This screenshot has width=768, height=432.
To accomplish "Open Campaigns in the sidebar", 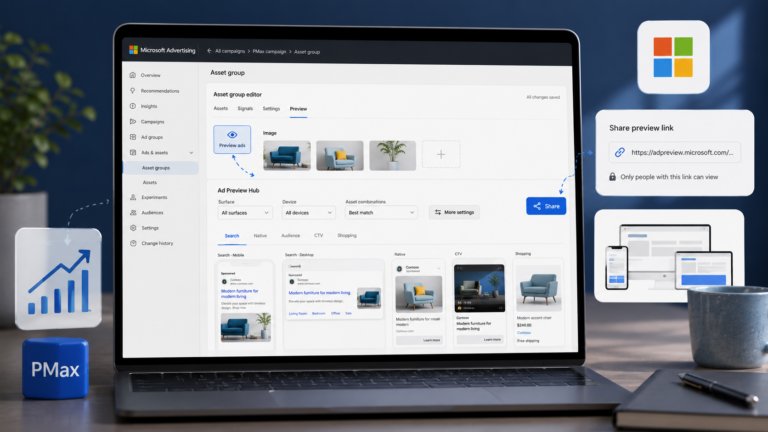I will click(x=152, y=121).
